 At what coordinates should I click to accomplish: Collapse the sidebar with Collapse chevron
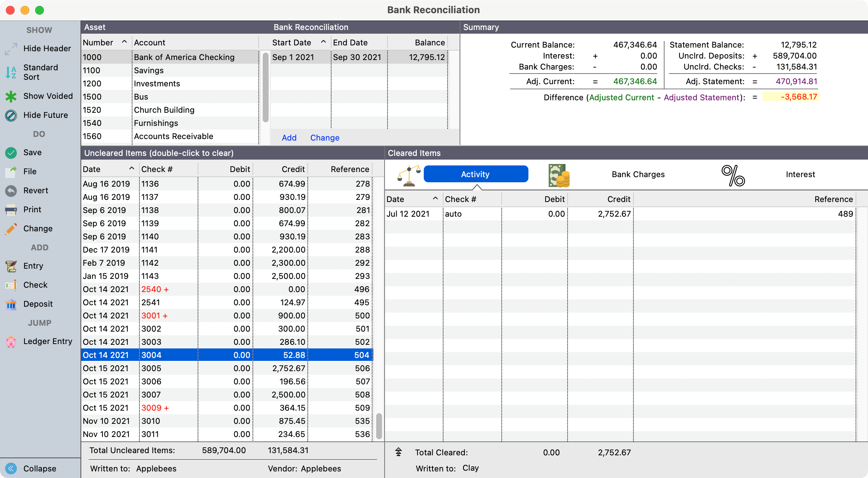[11, 468]
